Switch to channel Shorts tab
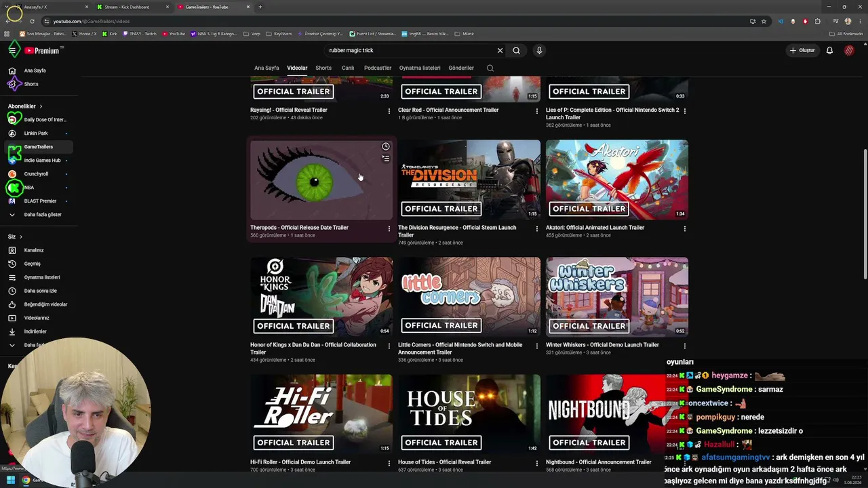The image size is (868, 488). [x=323, y=68]
